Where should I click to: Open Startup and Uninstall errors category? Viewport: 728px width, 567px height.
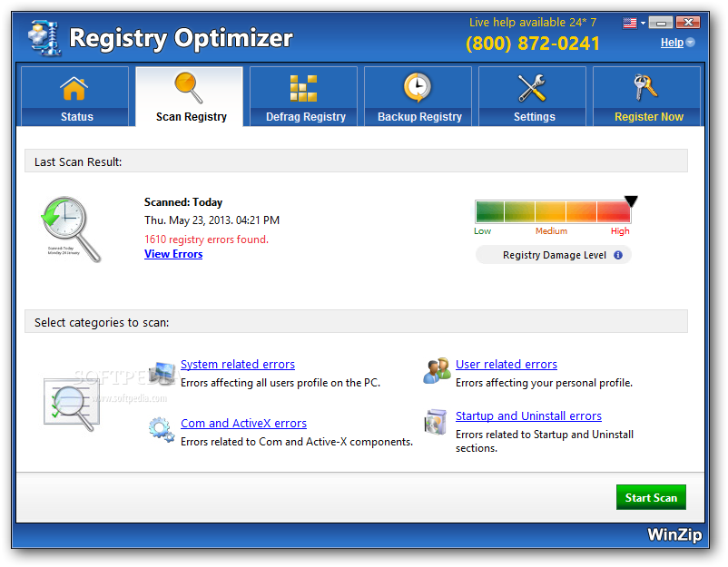(x=528, y=415)
